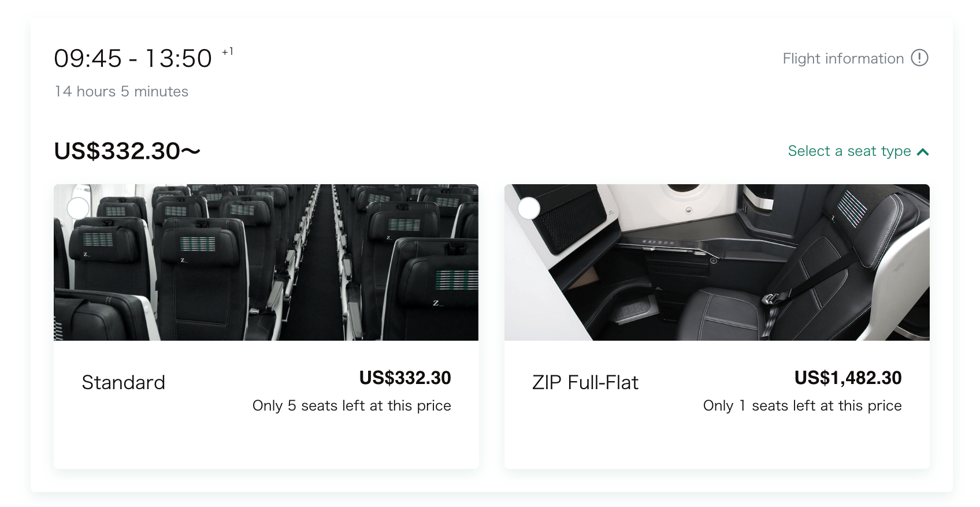Image resolution: width=980 pixels, height=507 pixels.
Task: Click the 'Only 1 seats left' notice
Action: 802,405
